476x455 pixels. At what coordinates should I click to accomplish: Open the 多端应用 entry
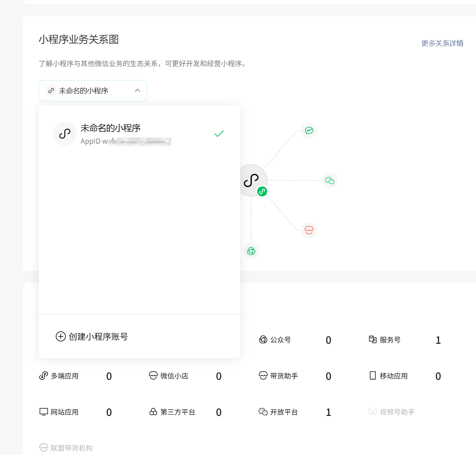[x=65, y=376]
